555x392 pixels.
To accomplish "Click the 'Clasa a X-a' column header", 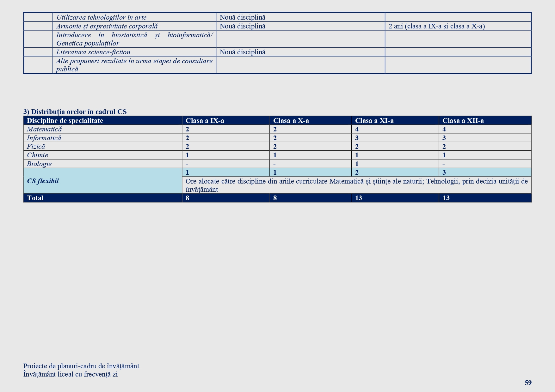I will [x=291, y=121].
